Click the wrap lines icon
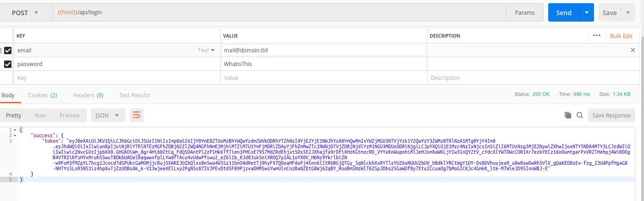Screen dimensions: 644x201 click(136, 115)
